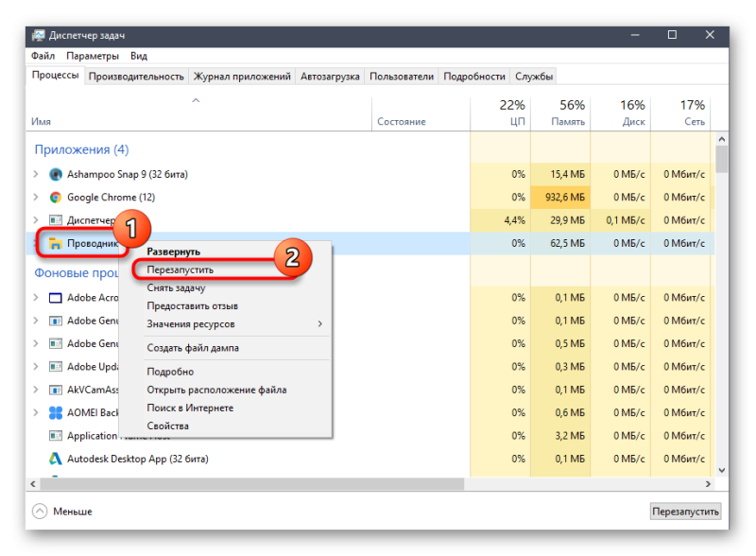Click the 15,4 МБ memory value
Screen dimensions: 756x556
[x=568, y=174]
